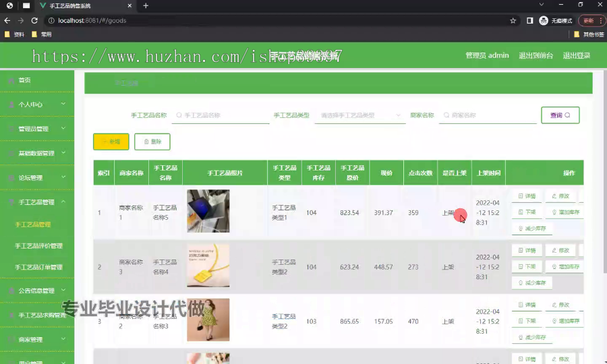
Task: Open thumbnail image of 手工艺品名称5
Action: coord(208,211)
